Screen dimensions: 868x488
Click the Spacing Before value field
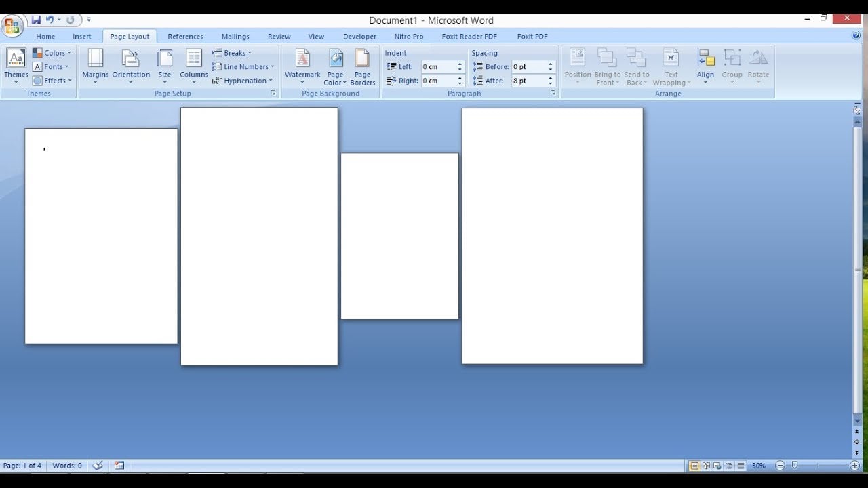point(529,67)
